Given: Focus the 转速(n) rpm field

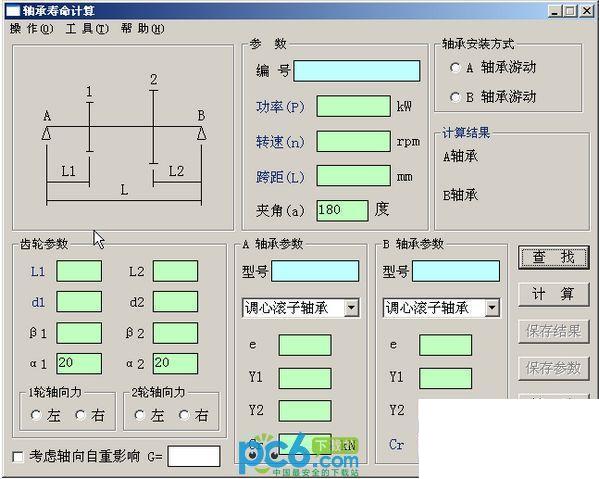Looking at the screenshot, I should (x=354, y=141).
